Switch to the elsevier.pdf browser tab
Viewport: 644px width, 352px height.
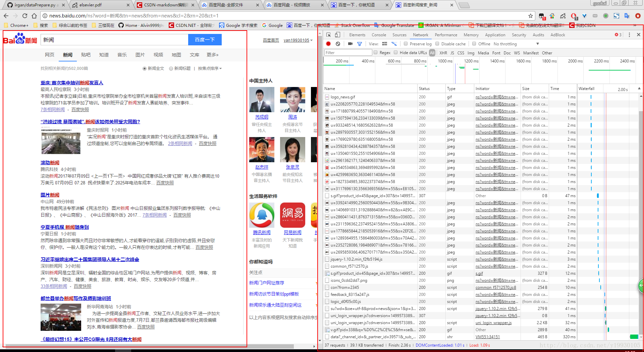point(101,5)
